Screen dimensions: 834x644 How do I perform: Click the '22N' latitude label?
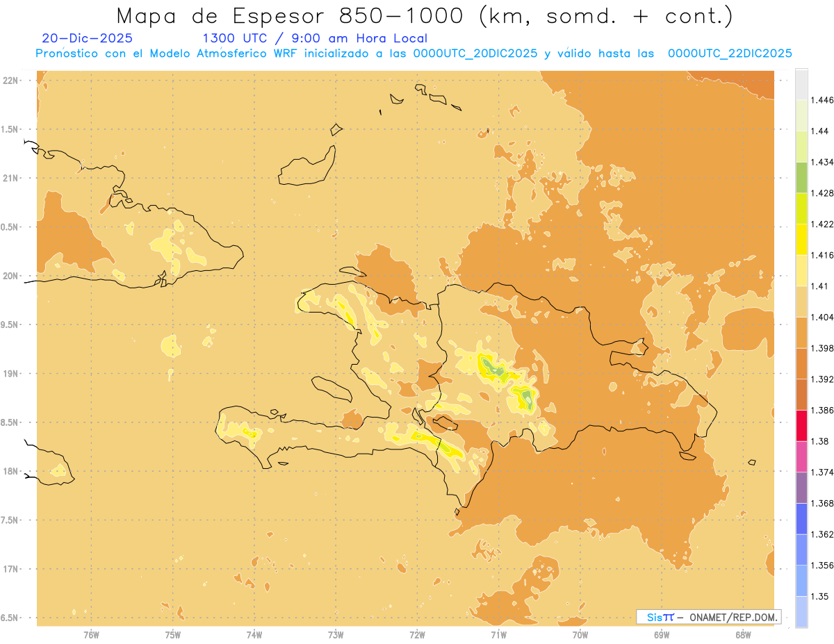(x=11, y=81)
